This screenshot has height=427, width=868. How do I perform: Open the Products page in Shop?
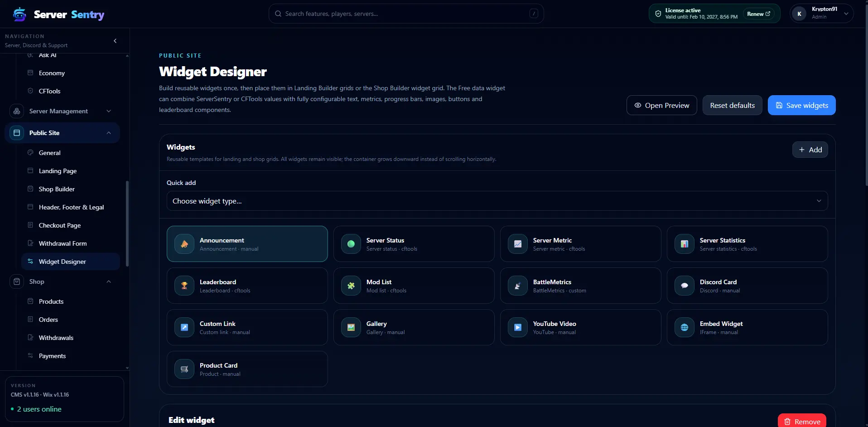[71, 301]
